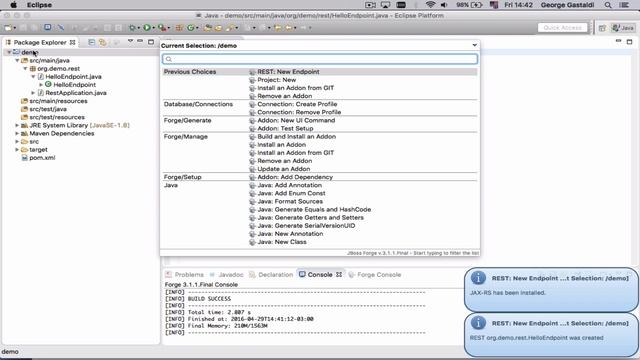The height and width of the screenshot is (360, 640).
Task: Open Current Selection dropdown arrow in Forge popup
Action: (474, 45)
